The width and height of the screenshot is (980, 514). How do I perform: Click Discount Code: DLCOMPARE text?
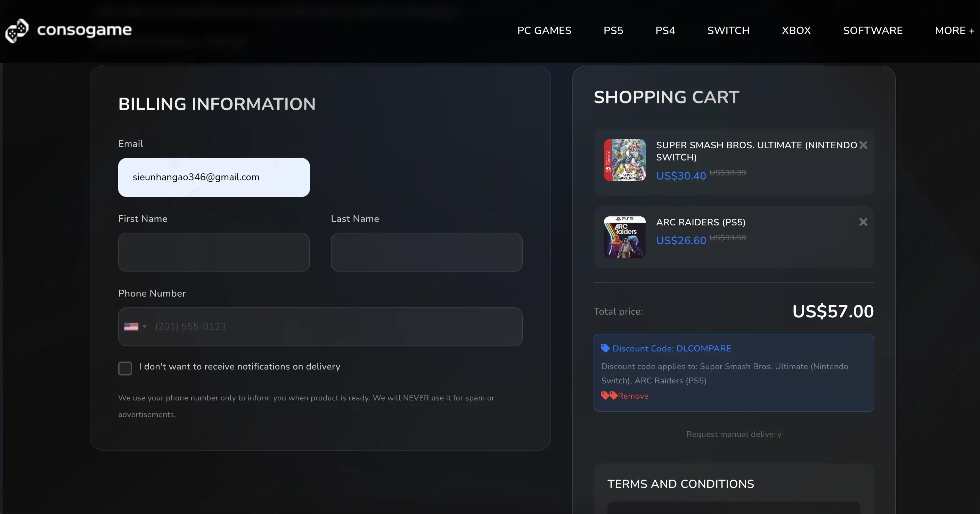click(671, 348)
